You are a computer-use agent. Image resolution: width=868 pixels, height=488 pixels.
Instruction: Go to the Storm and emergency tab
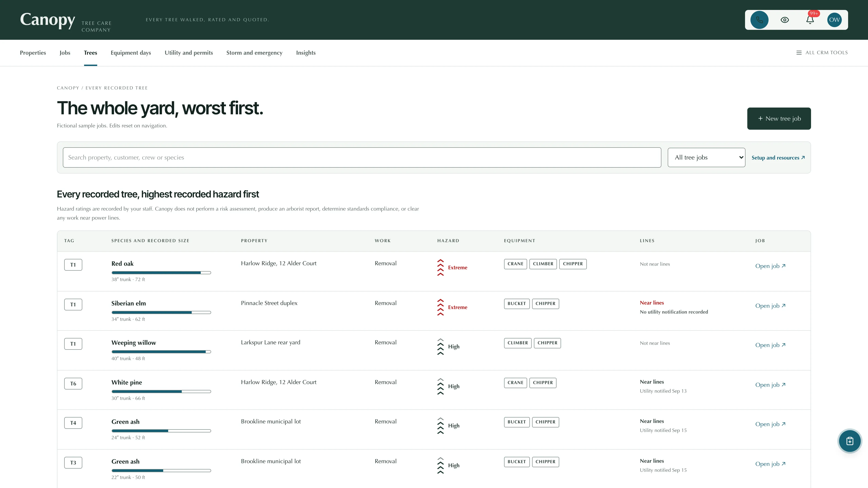(x=254, y=53)
